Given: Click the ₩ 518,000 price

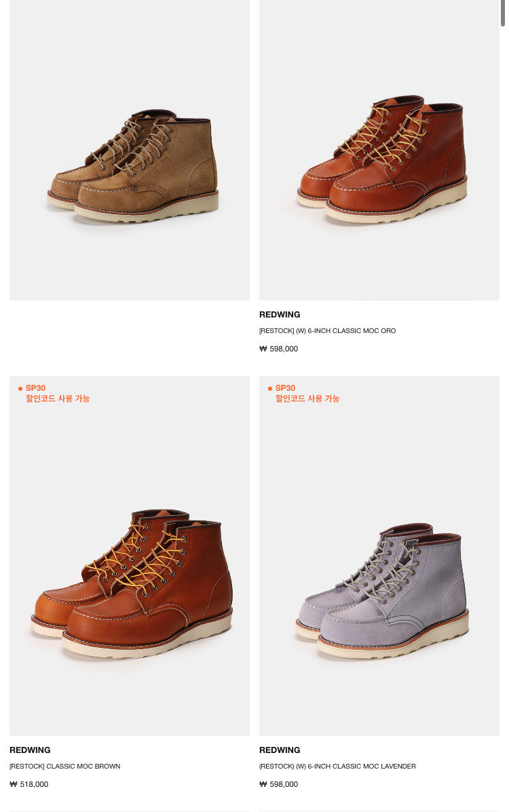Looking at the screenshot, I should [x=29, y=784].
